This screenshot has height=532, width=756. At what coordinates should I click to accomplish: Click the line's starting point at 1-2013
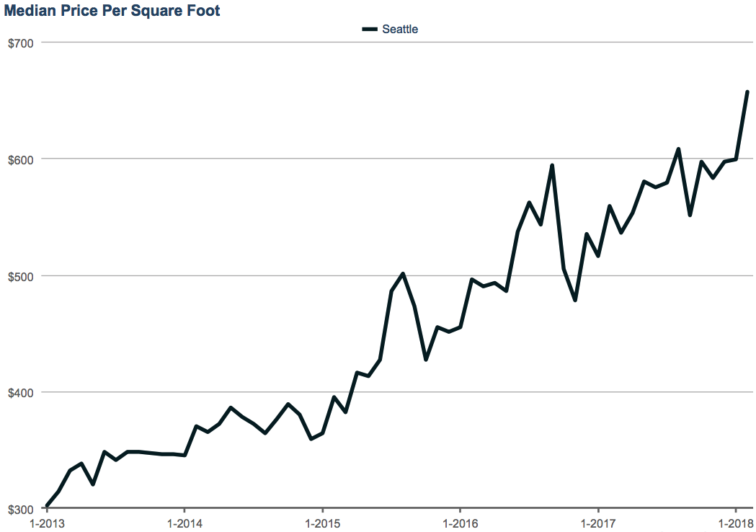[x=48, y=505]
